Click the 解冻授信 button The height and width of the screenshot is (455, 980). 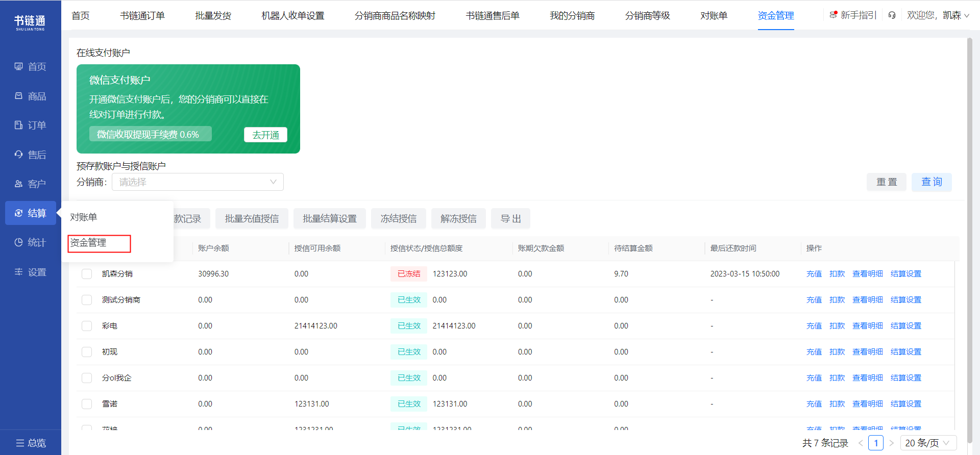(x=458, y=218)
